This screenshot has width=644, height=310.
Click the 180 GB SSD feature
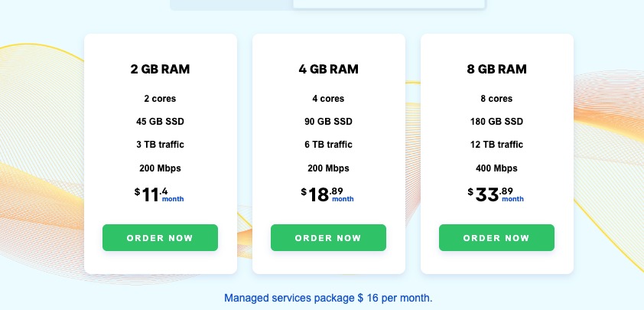[x=496, y=122]
